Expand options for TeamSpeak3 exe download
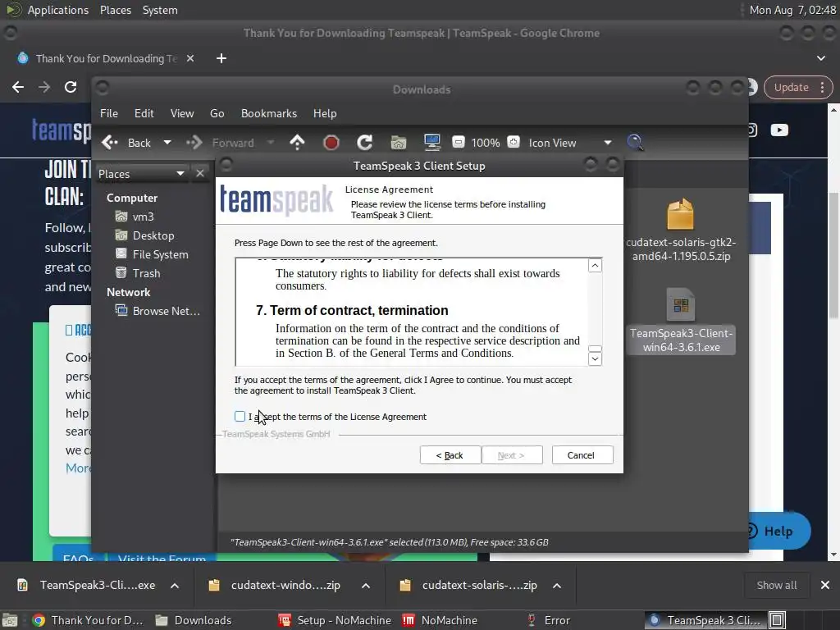 175,586
